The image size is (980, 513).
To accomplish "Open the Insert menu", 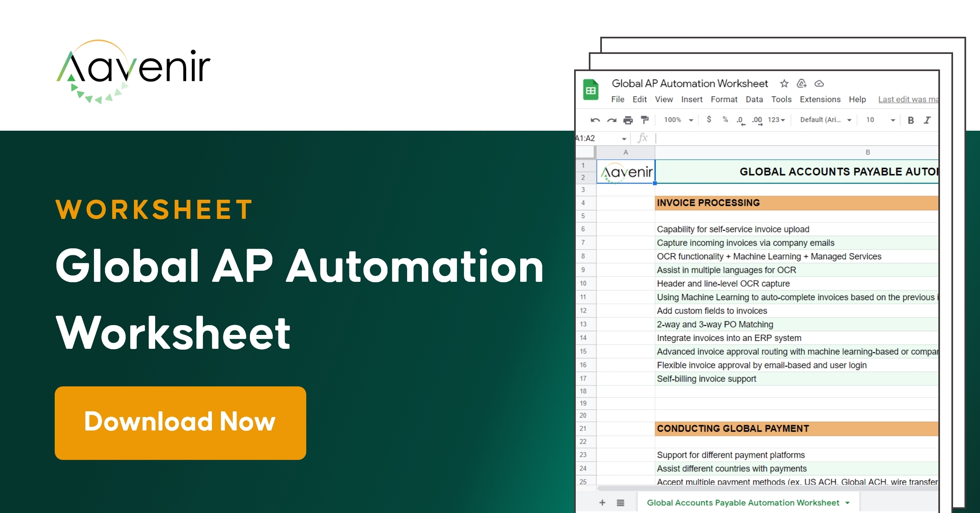I will tap(692, 99).
